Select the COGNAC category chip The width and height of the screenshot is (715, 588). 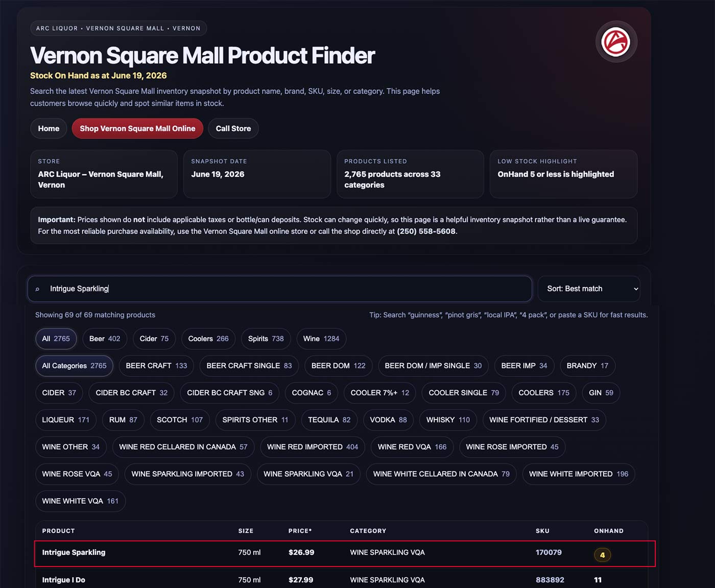tap(312, 393)
